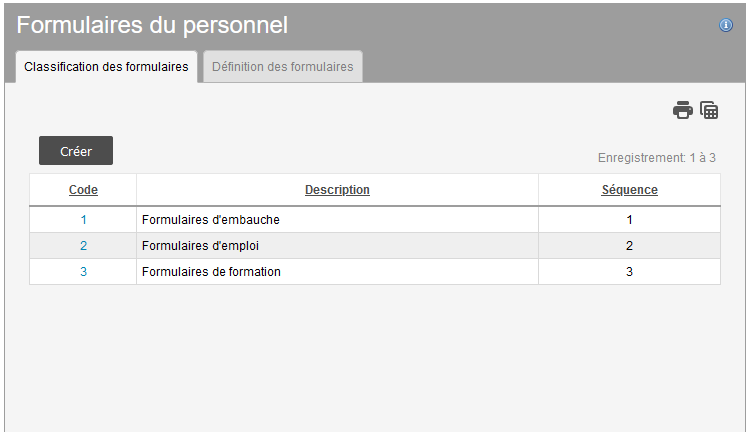The height and width of the screenshot is (432, 750).
Task: Click the blue information icon
Action: click(726, 25)
